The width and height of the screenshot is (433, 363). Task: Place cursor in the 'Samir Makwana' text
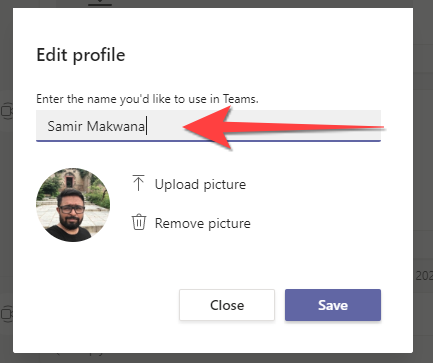96,126
